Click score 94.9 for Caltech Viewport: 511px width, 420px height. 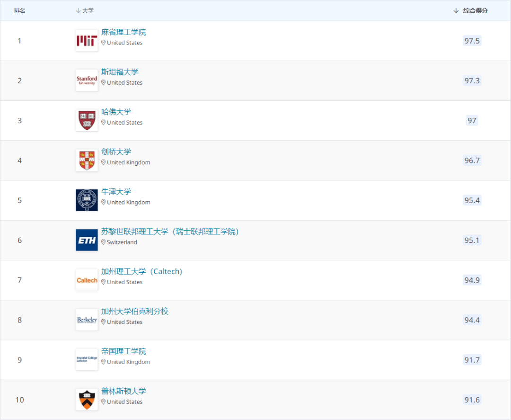coord(472,280)
